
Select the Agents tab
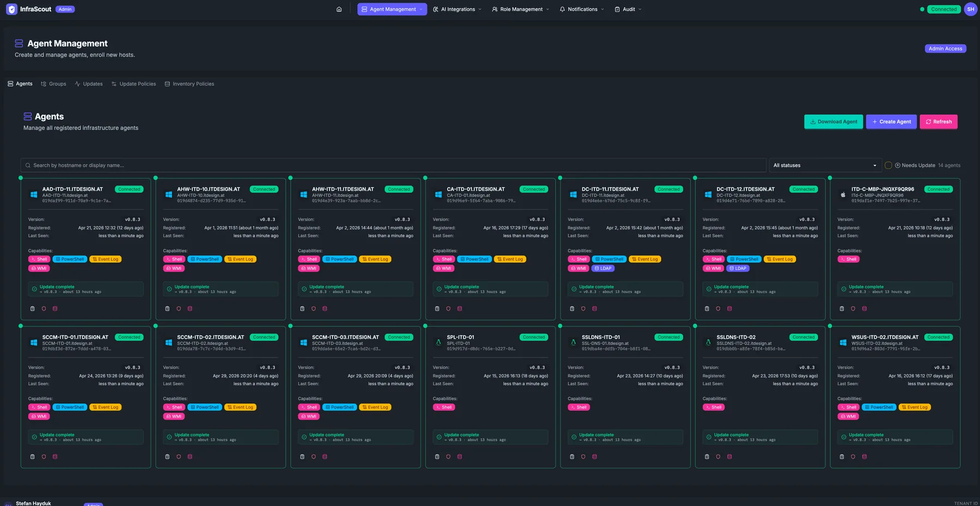20,84
